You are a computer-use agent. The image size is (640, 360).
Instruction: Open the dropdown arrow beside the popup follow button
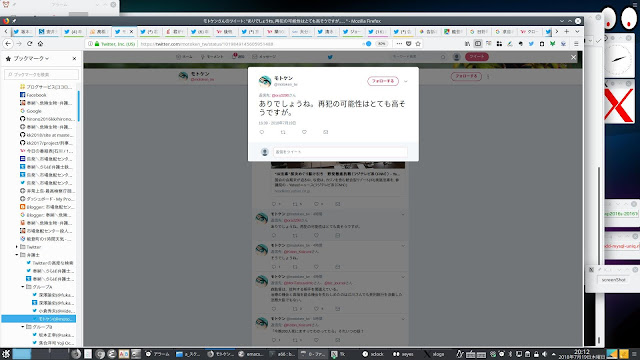pyautogui.click(x=406, y=81)
